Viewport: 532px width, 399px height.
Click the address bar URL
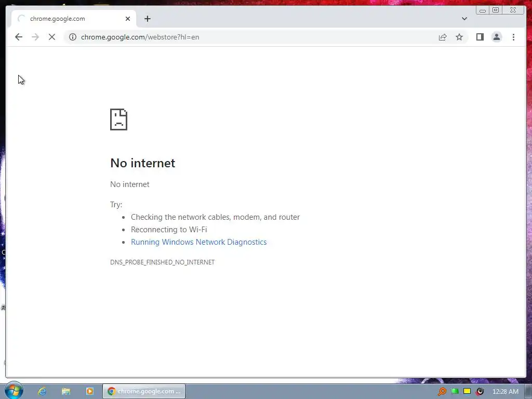point(140,37)
